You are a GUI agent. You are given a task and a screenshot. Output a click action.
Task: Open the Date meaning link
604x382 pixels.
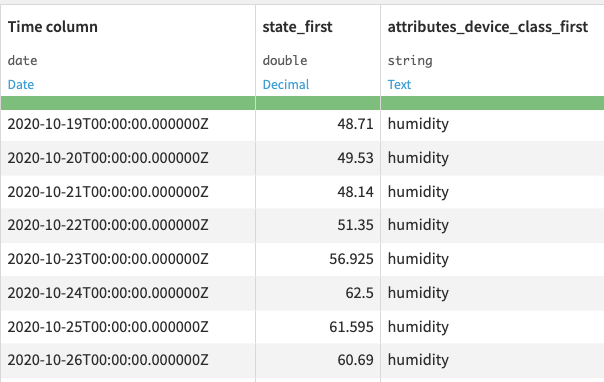coord(21,84)
